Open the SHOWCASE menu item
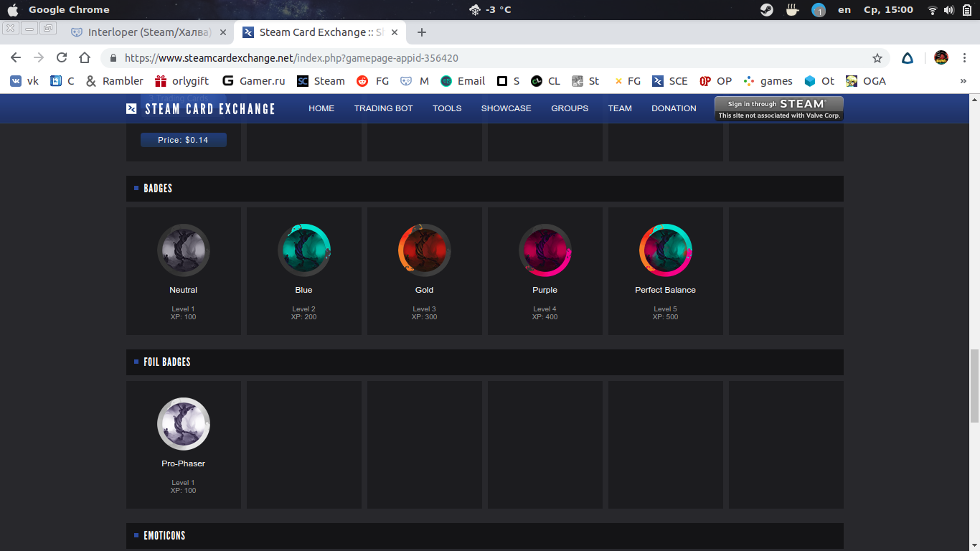Image resolution: width=980 pixels, height=551 pixels. coord(507,108)
